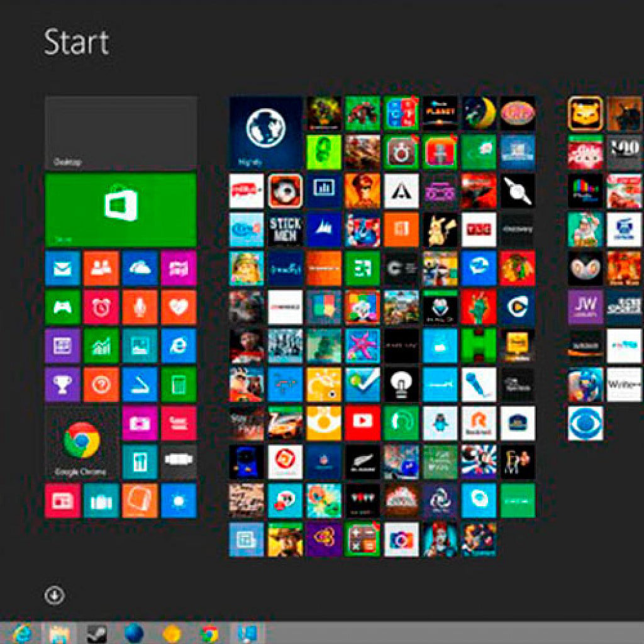Open the large globe app tile

pos(266,133)
